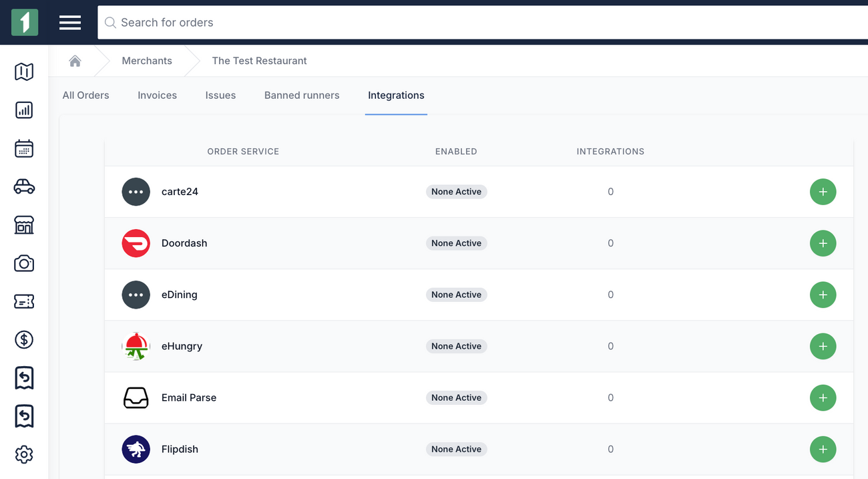This screenshot has height=479, width=868.
Task: Click the dollar sign icon
Action: (x=24, y=340)
